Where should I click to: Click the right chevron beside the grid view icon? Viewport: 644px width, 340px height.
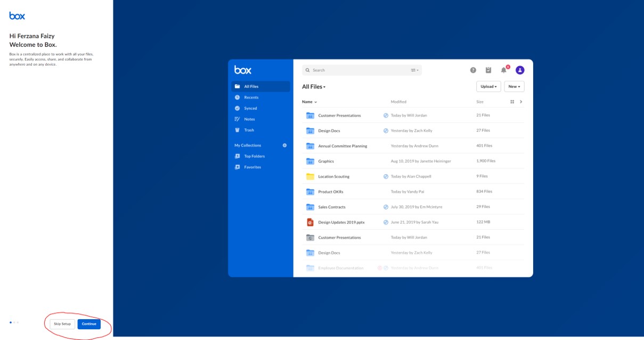point(521,101)
